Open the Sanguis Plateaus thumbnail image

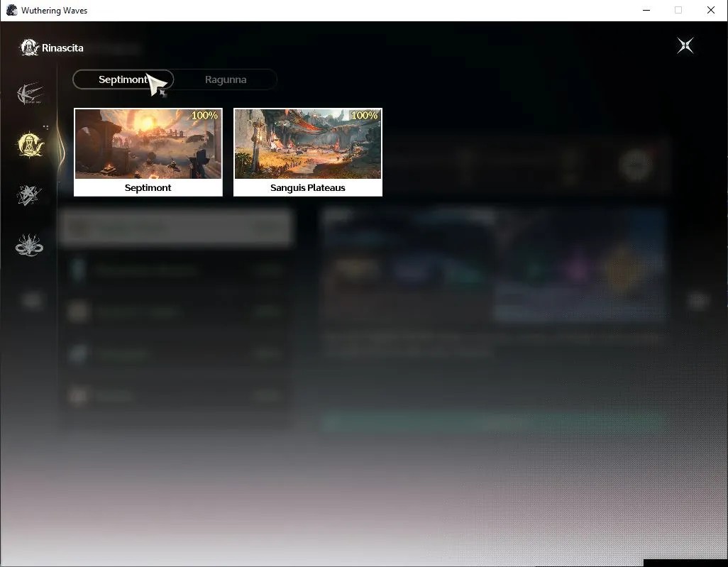pyautogui.click(x=308, y=143)
